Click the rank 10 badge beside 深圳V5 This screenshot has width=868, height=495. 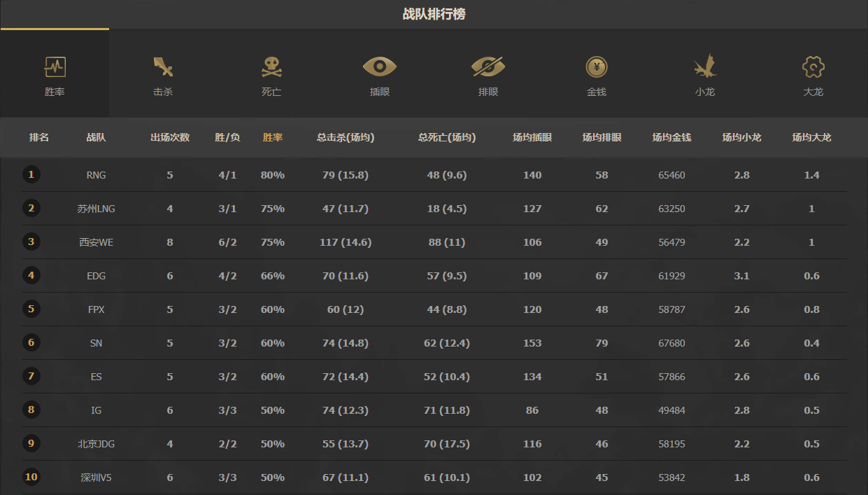point(31,477)
